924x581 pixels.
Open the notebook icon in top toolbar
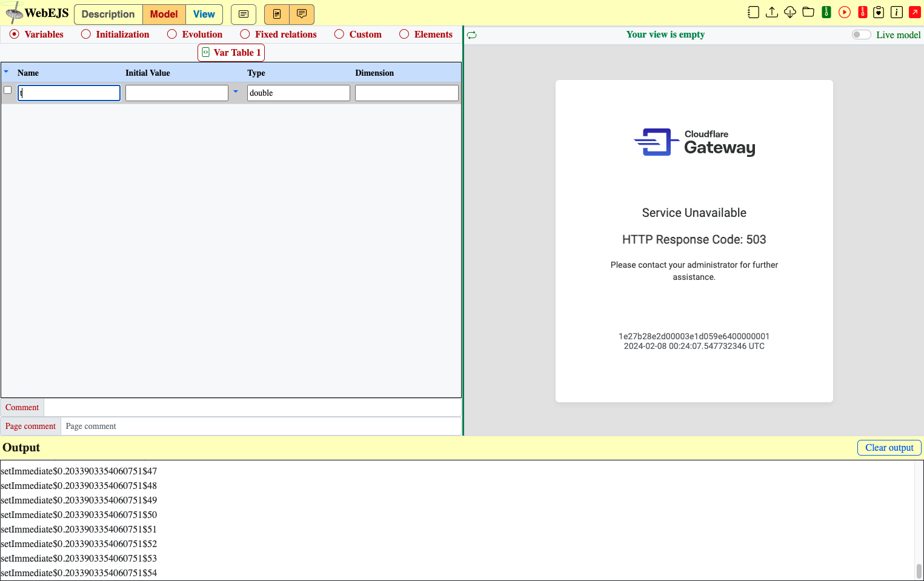tap(753, 12)
